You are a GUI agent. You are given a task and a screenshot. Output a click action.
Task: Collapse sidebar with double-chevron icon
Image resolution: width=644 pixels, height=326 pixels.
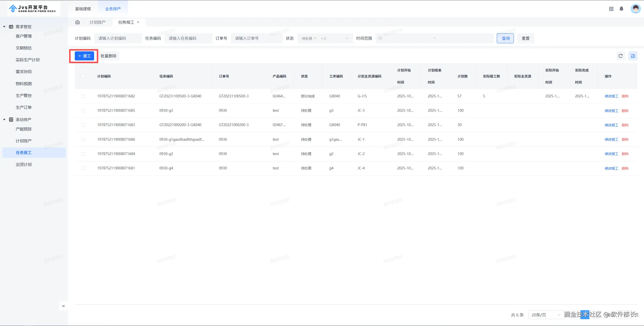[63, 306]
